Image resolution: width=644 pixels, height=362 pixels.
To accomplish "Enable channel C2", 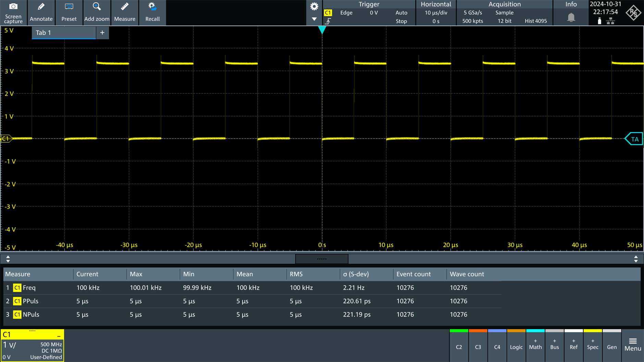I will point(459,346).
